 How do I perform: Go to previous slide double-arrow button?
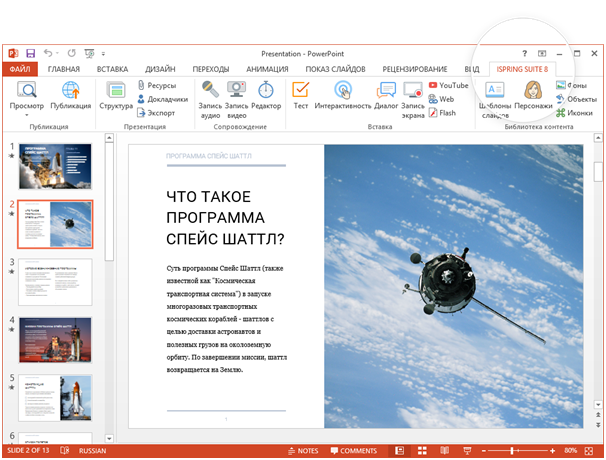coord(598,415)
